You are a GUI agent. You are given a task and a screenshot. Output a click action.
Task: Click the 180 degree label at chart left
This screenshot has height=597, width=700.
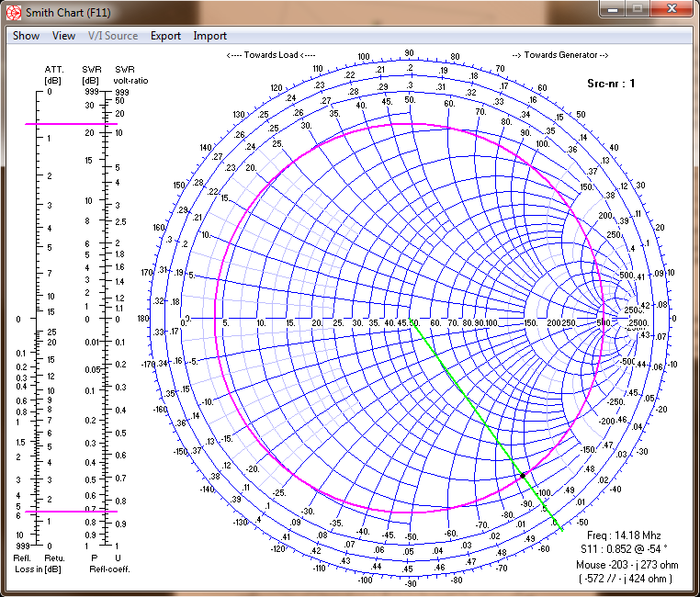[143, 319]
